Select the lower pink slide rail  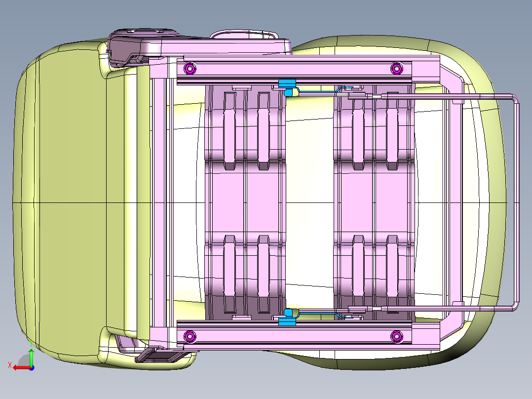click(294, 335)
